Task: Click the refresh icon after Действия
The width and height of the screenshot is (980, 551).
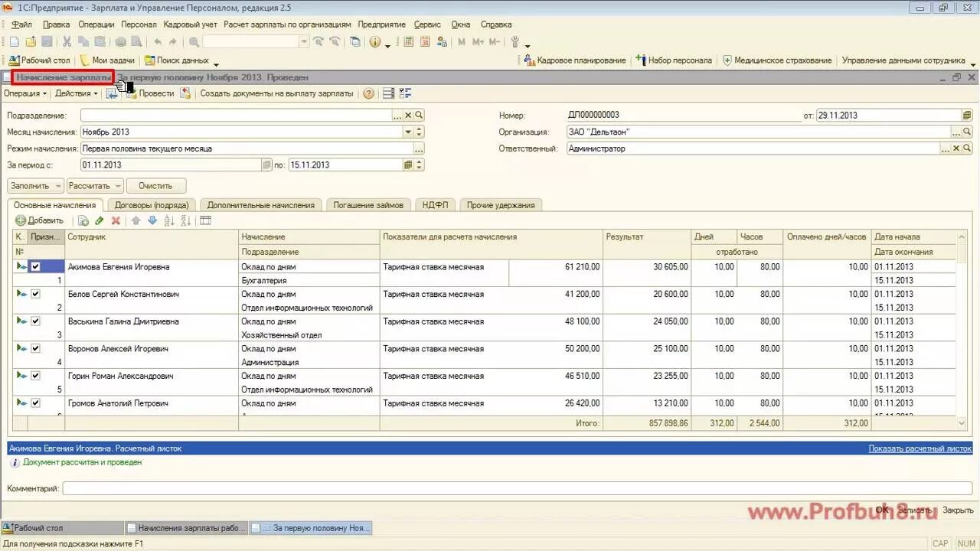Action: click(112, 93)
